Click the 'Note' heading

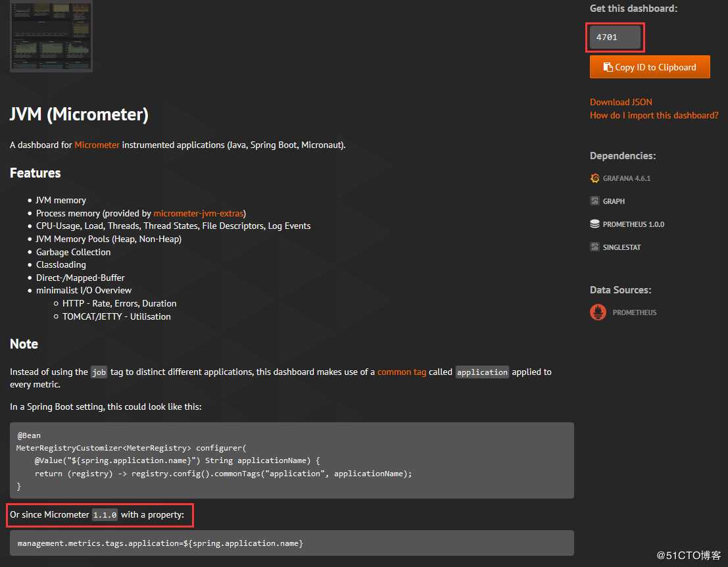pos(24,344)
